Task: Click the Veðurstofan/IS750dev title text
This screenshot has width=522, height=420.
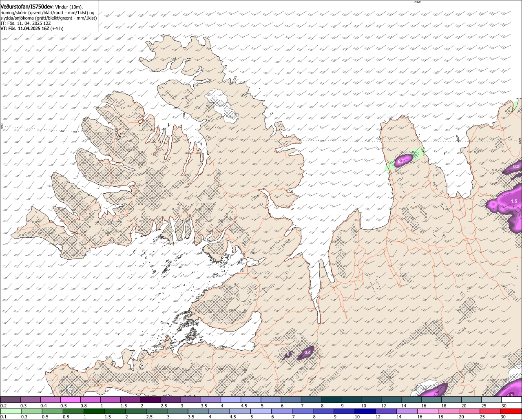Action: [26, 7]
